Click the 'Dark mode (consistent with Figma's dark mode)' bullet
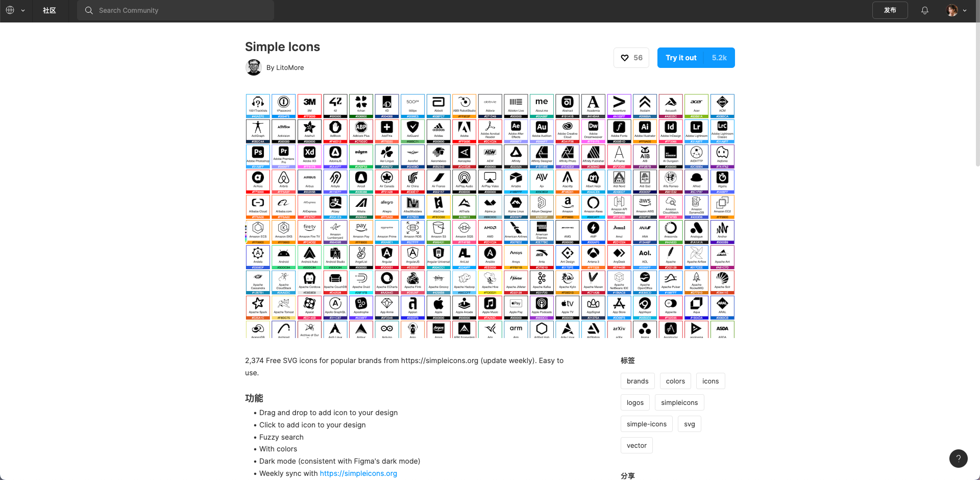The width and height of the screenshot is (980, 480). coord(339,461)
